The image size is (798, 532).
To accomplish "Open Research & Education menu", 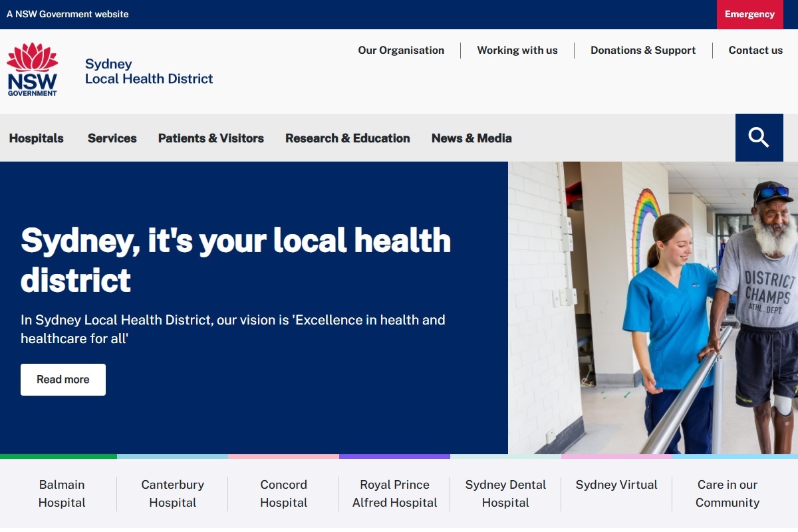I will click(x=348, y=138).
